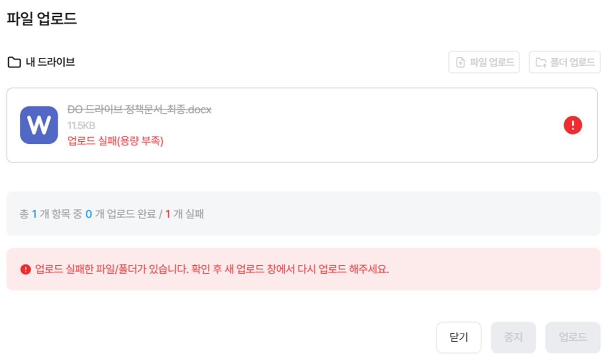Click the folder-arrow icon in 폴더 업로드 button
Viewport: 610px width, 364px height.
(541, 62)
